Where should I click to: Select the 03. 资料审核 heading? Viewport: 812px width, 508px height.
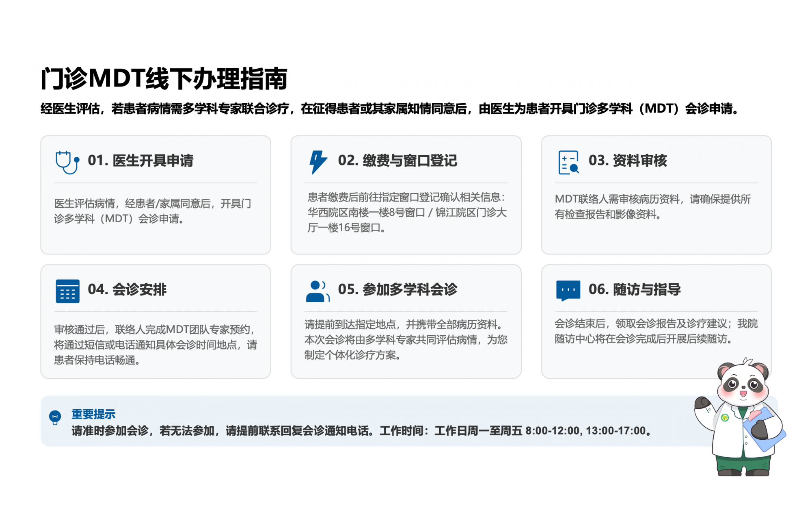(x=628, y=161)
